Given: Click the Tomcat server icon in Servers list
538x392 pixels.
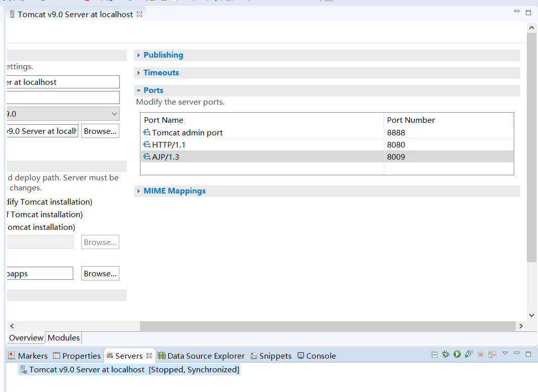Looking at the screenshot, I should [23, 369].
